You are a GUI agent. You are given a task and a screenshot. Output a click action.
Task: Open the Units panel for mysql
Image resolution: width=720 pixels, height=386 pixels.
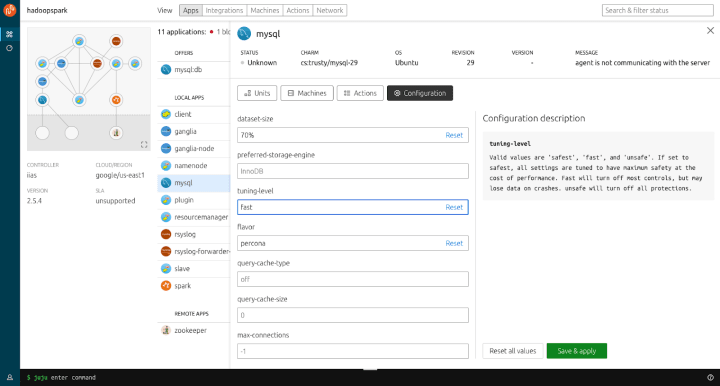(257, 93)
